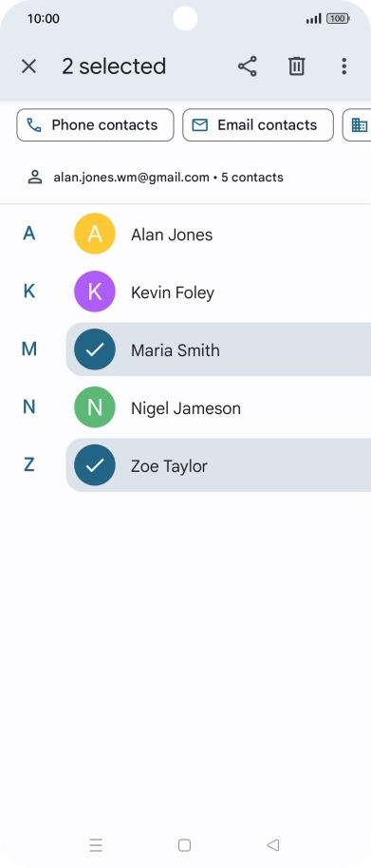Deselect Maria Smith checkmark avatar
This screenshot has height=868, width=371.
pos(95,349)
